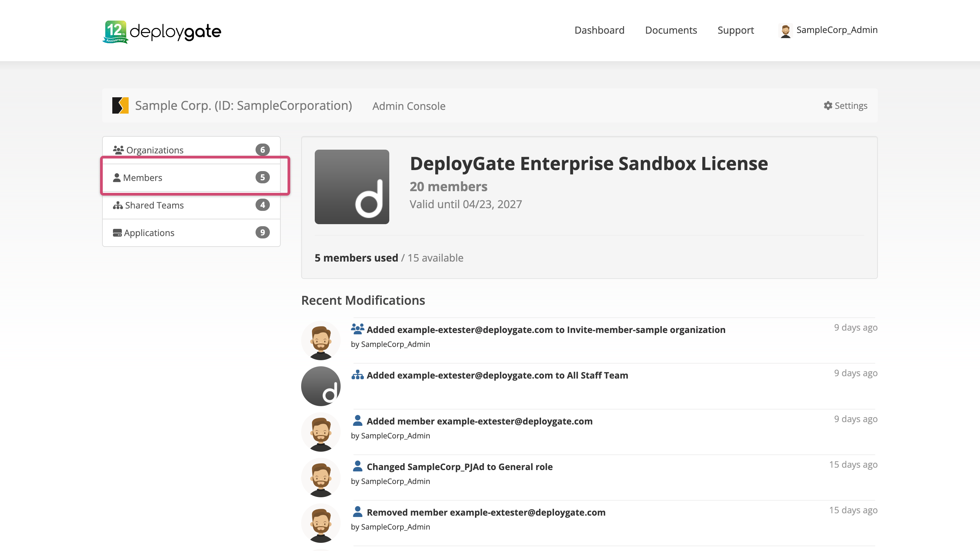Select Shared Teams in the sidebar
Screen dimensions: 980x551
coord(191,205)
